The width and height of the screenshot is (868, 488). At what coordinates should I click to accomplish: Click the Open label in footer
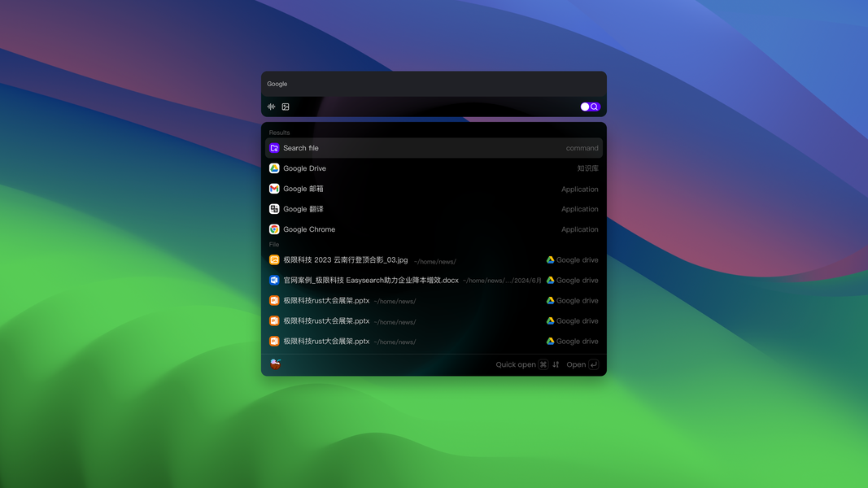point(576,364)
